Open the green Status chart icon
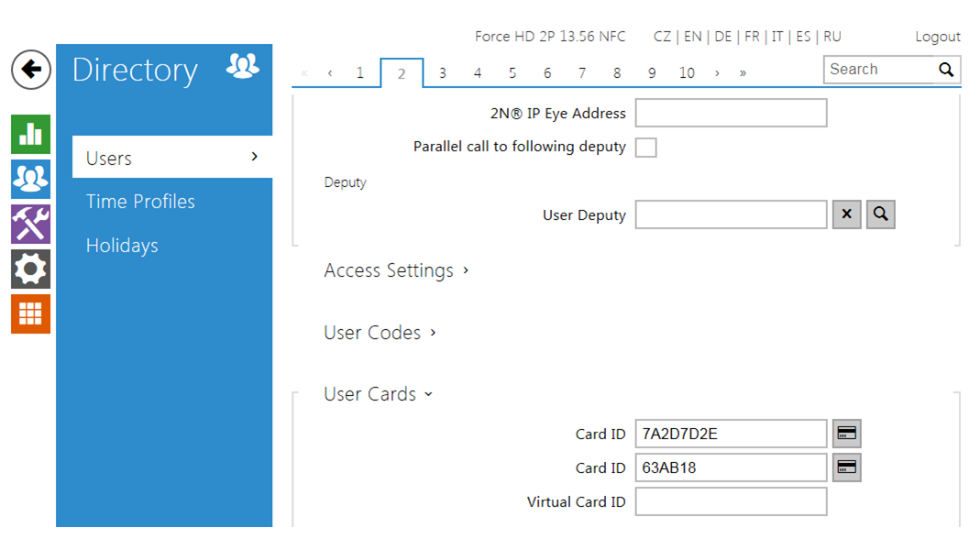The image size is (980, 550). tap(30, 134)
